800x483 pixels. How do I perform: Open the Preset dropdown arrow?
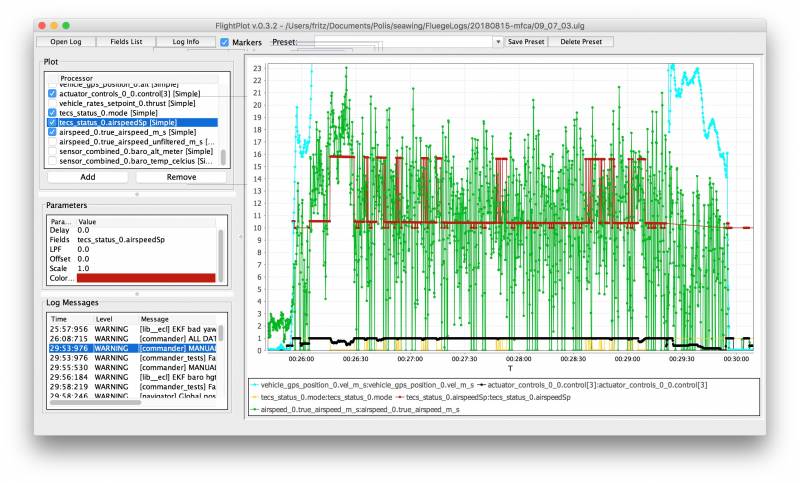[x=498, y=43]
